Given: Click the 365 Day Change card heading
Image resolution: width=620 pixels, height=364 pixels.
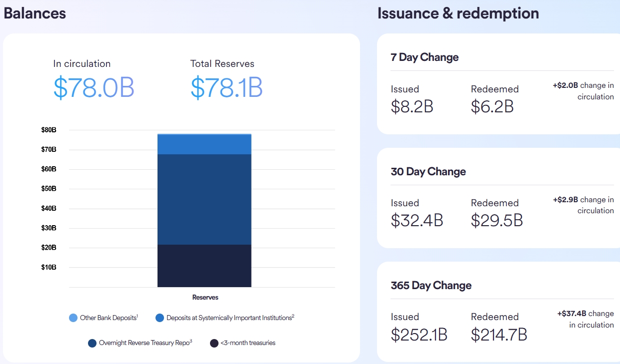Looking at the screenshot, I should pyautogui.click(x=431, y=286).
